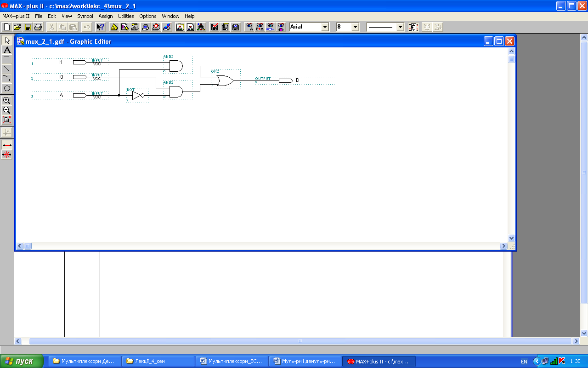The width and height of the screenshot is (588, 368).
Task: Open the line style dropdown
Action: pos(400,27)
